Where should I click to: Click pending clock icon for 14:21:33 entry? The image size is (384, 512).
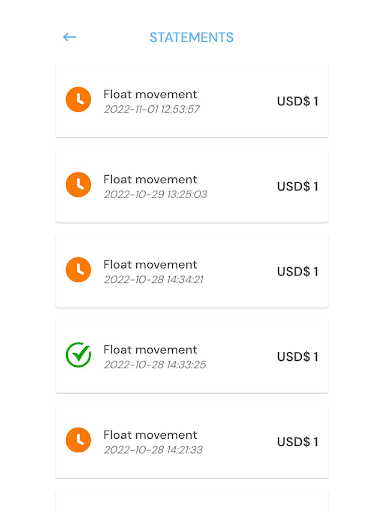coord(78,440)
